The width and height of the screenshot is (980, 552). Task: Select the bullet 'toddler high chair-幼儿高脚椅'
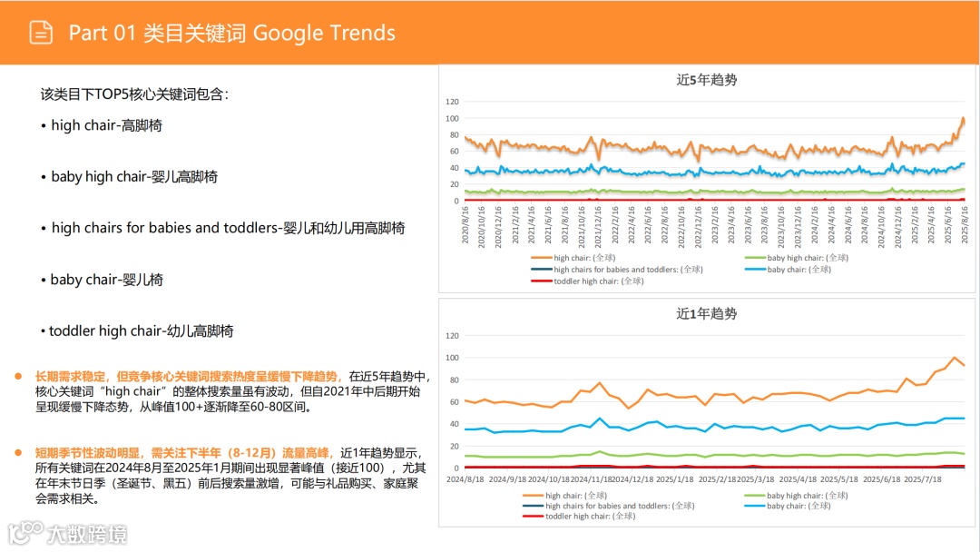142,330
